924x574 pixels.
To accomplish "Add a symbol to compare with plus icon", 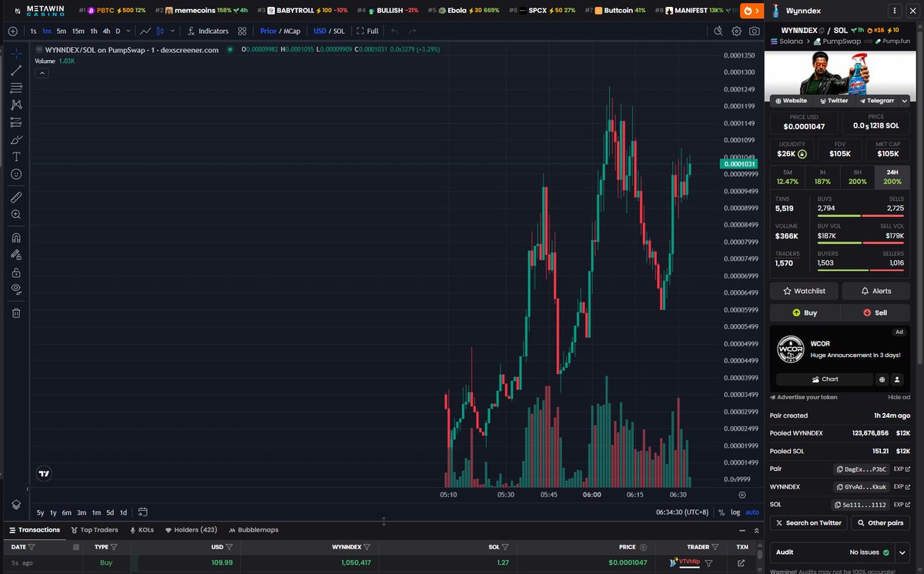I will pyautogui.click(x=12, y=31).
